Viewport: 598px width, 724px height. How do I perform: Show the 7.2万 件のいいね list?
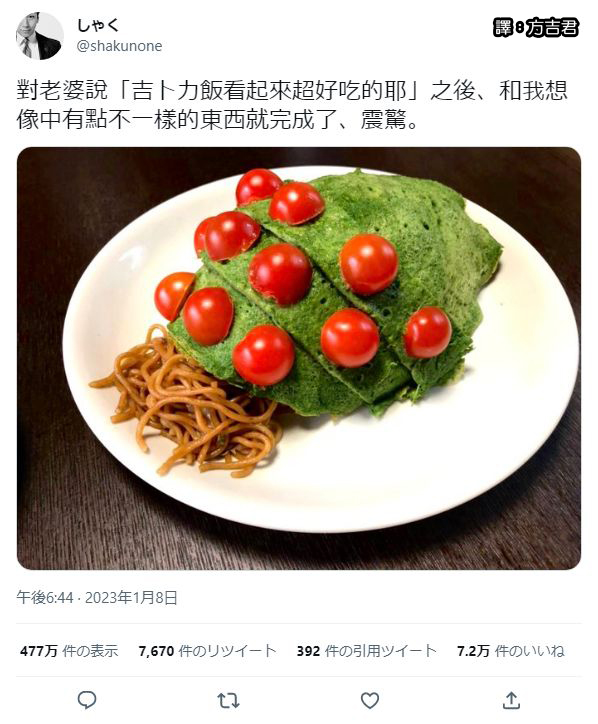(x=511, y=651)
